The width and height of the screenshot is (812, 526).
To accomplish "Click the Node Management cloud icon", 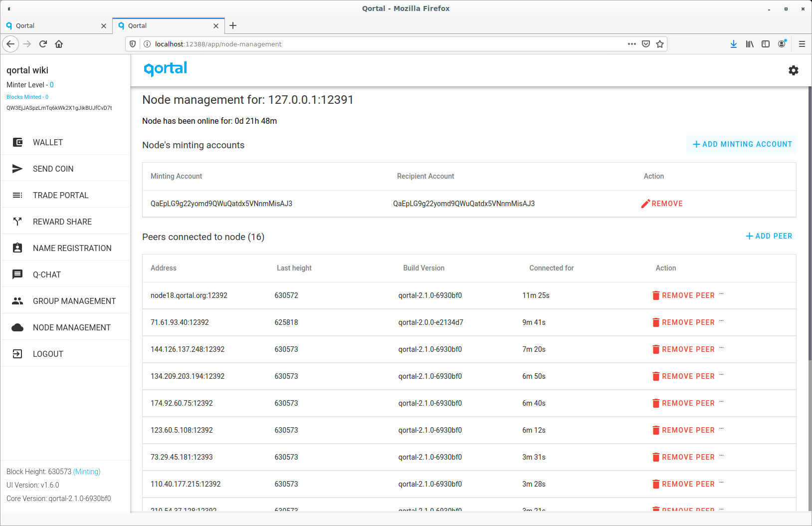I will pyautogui.click(x=17, y=327).
